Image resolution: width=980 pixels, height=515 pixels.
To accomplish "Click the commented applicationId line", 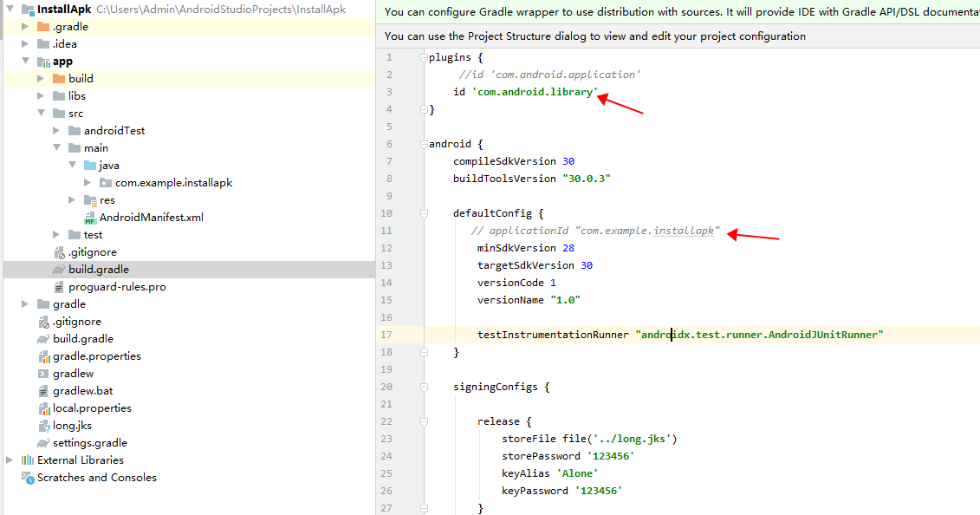I will (595, 231).
